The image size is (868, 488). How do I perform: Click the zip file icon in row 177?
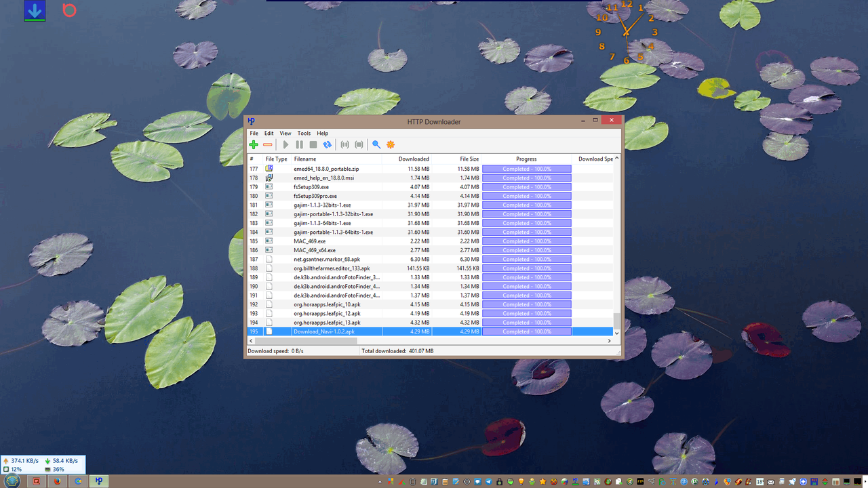click(269, 168)
